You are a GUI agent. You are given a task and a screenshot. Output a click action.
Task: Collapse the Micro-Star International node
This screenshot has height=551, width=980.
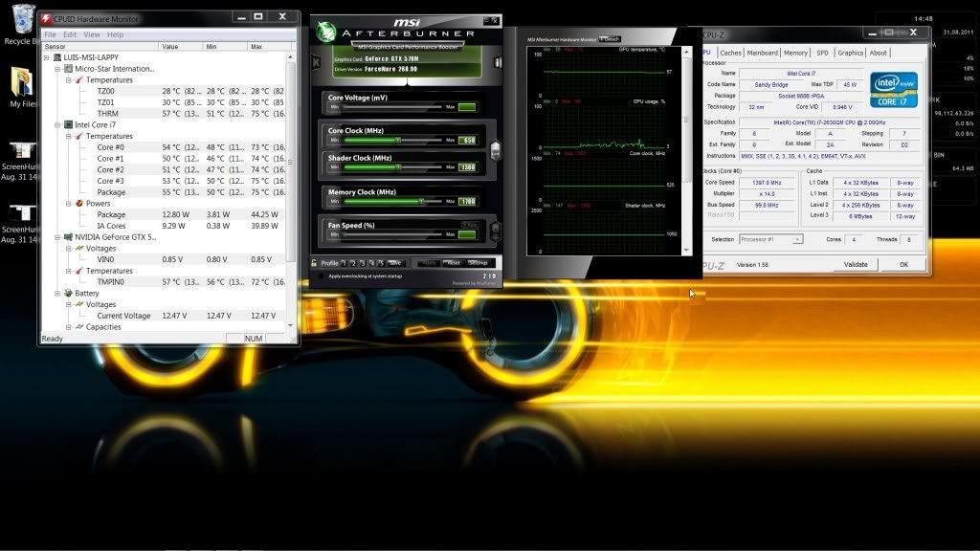click(x=57, y=69)
